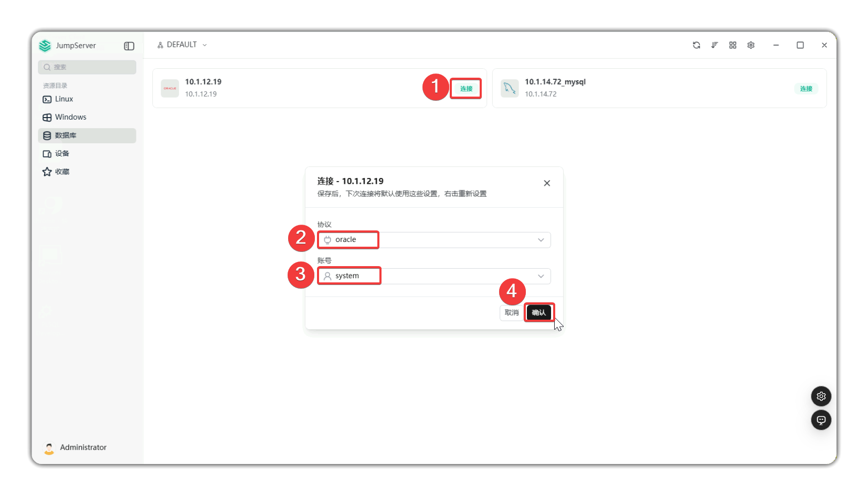Viewport: 868px width, 485px height.
Task: Open the oracle protocol dropdown
Action: point(433,240)
